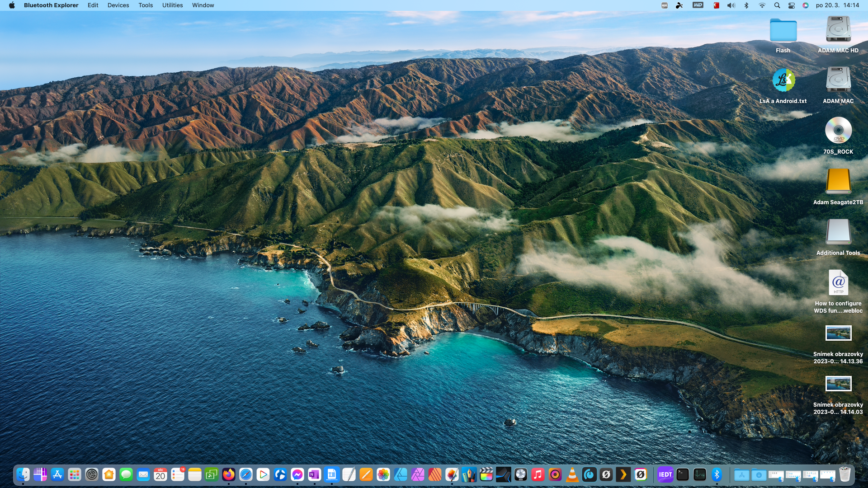Open VLC cone icon in Dock
868x488 pixels.
click(x=572, y=474)
